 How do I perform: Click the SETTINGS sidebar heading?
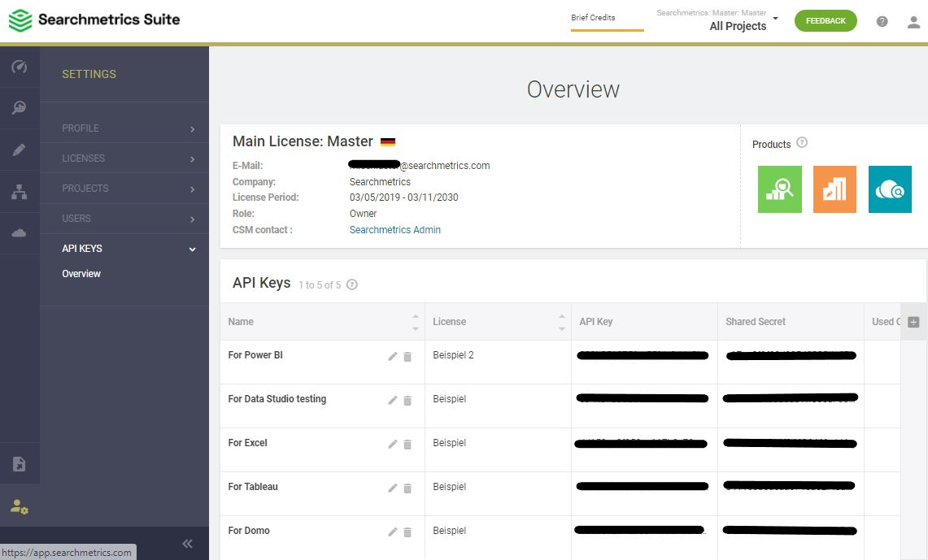point(89,74)
